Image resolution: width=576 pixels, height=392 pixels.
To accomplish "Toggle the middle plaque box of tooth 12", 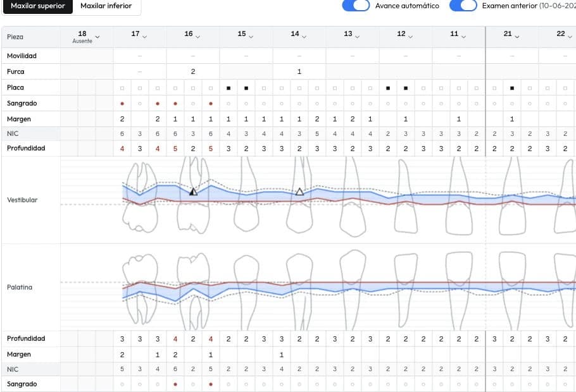I will point(406,88).
